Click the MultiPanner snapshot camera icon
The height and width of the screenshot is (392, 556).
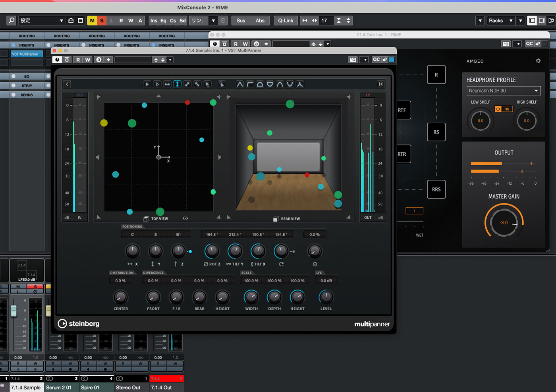point(353,60)
